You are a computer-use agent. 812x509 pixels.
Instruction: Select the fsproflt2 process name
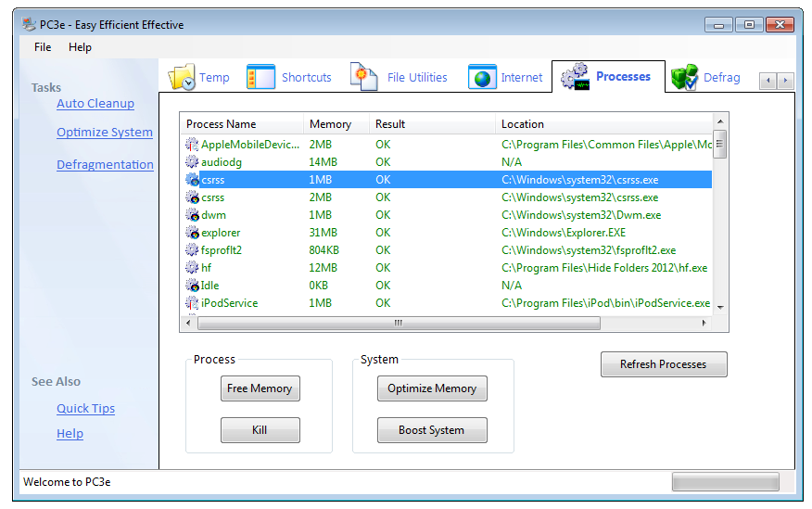tap(222, 250)
